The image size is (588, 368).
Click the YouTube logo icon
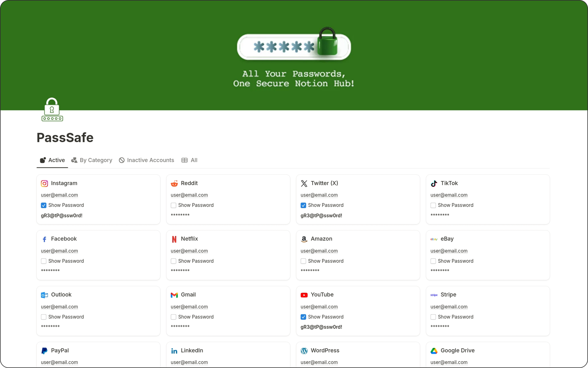pos(304,295)
